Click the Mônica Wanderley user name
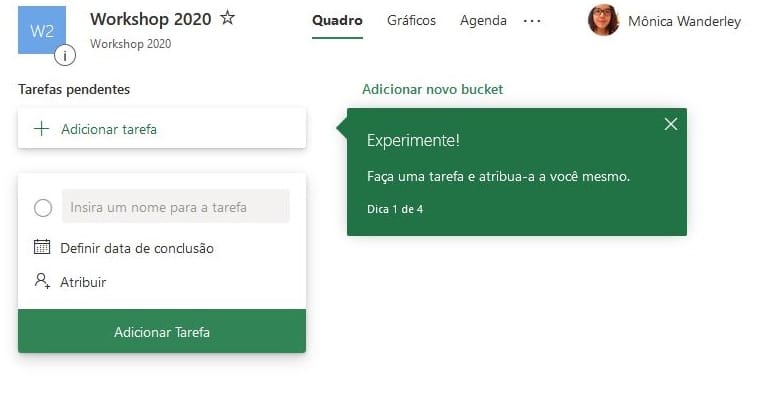 pos(684,21)
